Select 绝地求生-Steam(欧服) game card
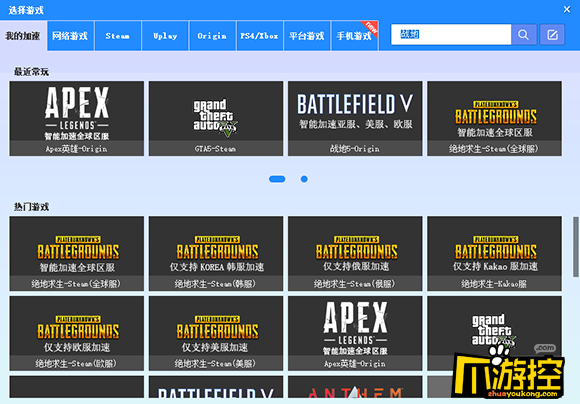 pos(77,333)
